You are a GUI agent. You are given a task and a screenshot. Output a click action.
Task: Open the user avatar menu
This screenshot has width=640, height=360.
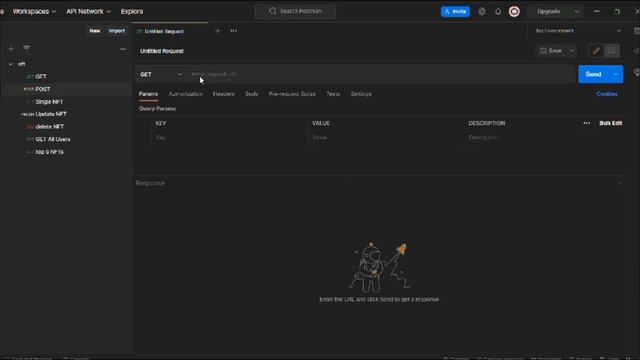(x=514, y=11)
